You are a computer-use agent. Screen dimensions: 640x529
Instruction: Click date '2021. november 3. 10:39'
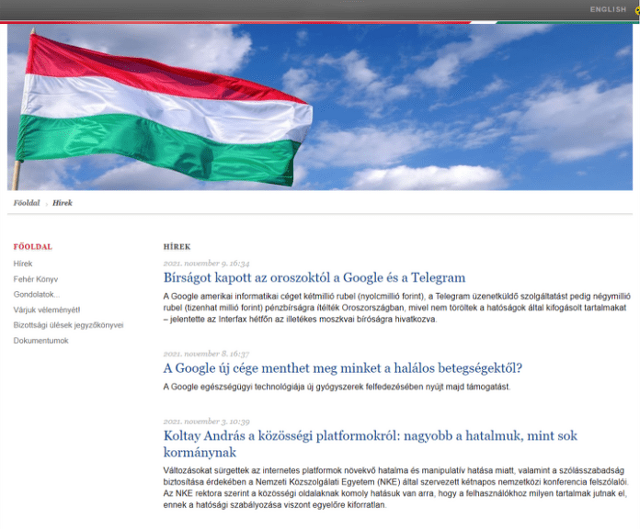(206, 421)
